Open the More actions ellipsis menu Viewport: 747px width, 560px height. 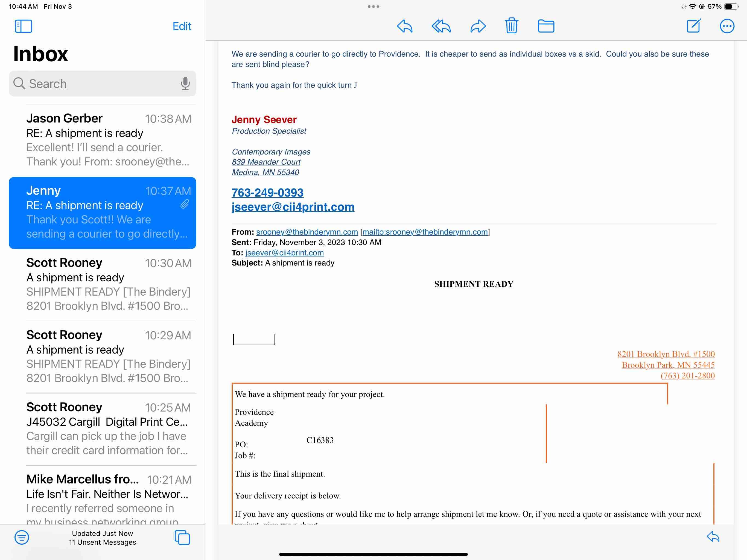(x=727, y=26)
